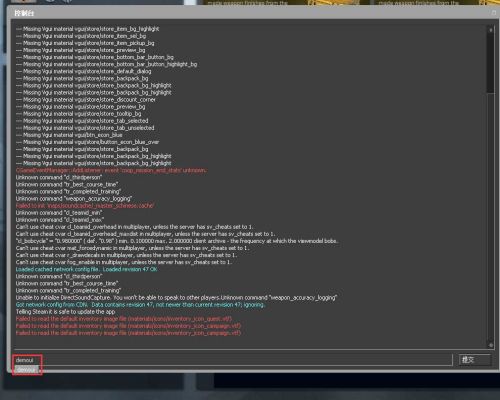Close the 控制台 console window
This screenshot has width=500, height=400.
[494, 13]
